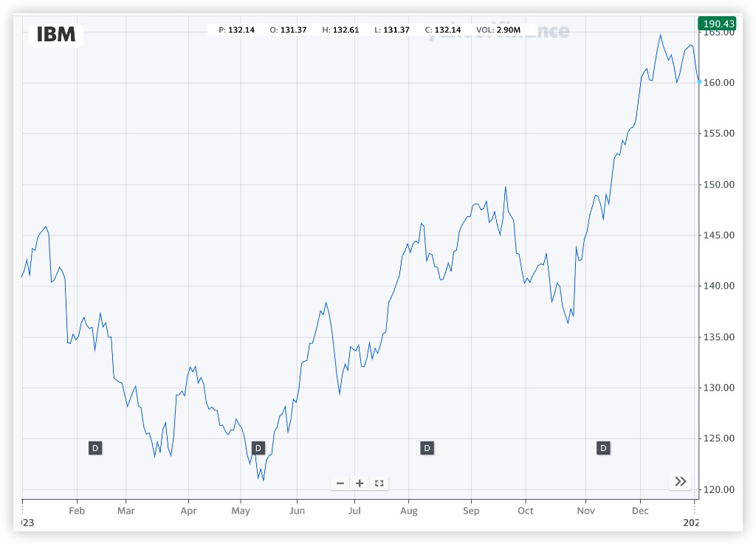Zoom in the chart with the plus button

(360, 483)
